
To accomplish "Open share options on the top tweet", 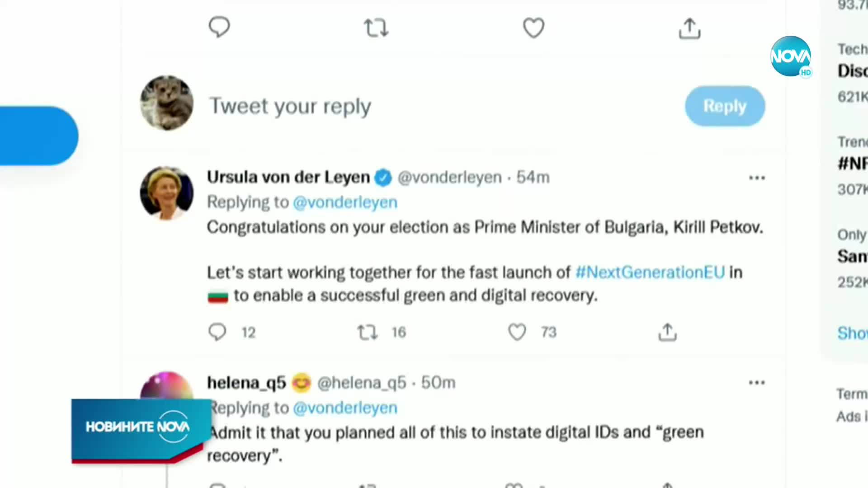I will (x=689, y=28).
